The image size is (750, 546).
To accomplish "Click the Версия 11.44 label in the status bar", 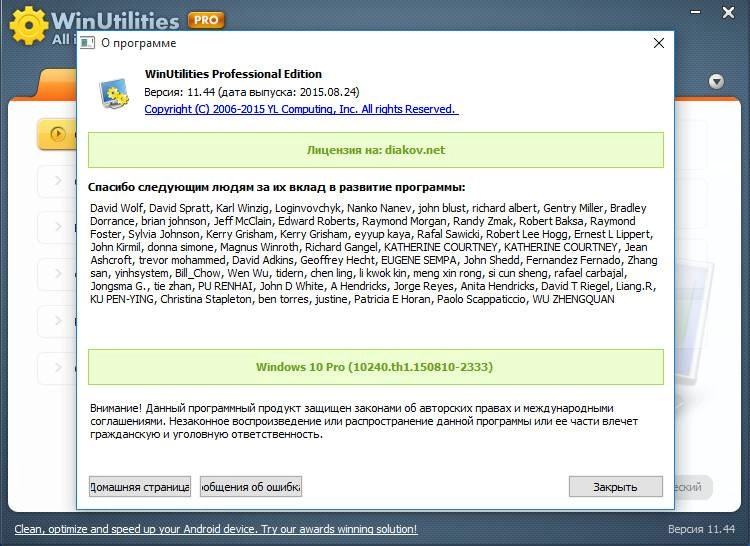I will 701,529.
